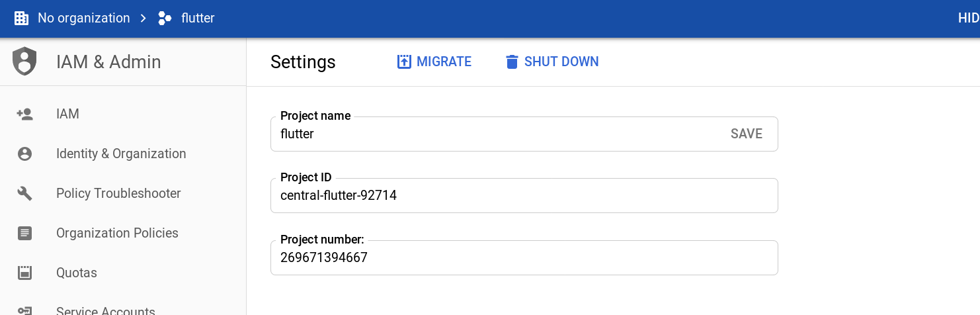Viewport: 980px width, 315px height.
Task: Click the Migrate upload icon
Action: pyautogui.click(x=404, y=62)
